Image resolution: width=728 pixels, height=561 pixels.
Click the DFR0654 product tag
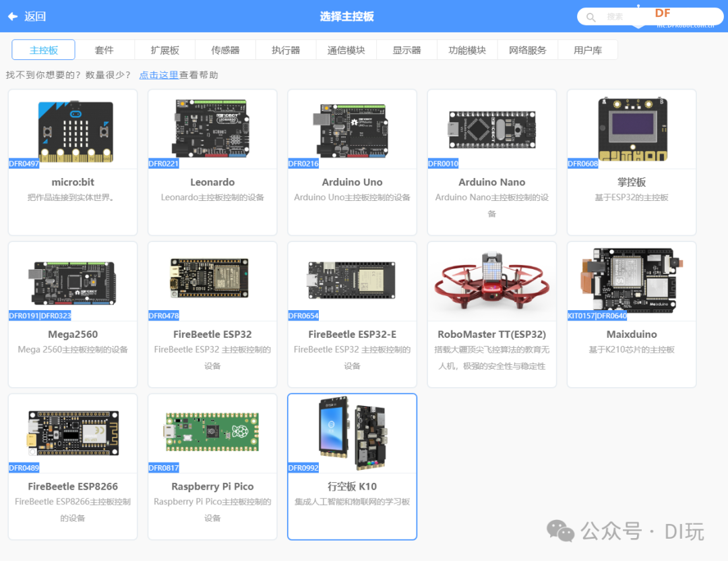(x=303, y=316)
